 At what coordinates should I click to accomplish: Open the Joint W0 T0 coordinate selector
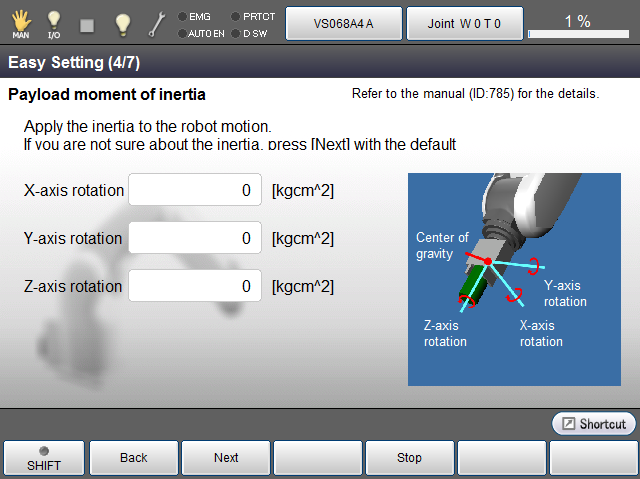464,22
